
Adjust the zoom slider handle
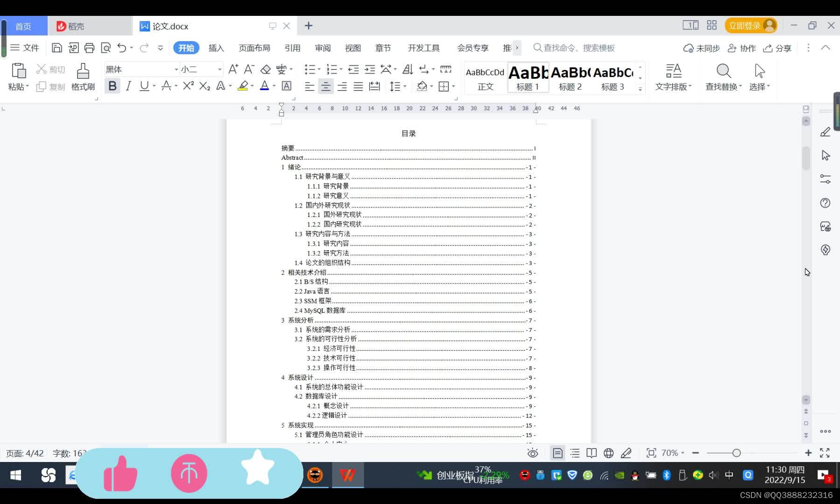tap(736, 453)
